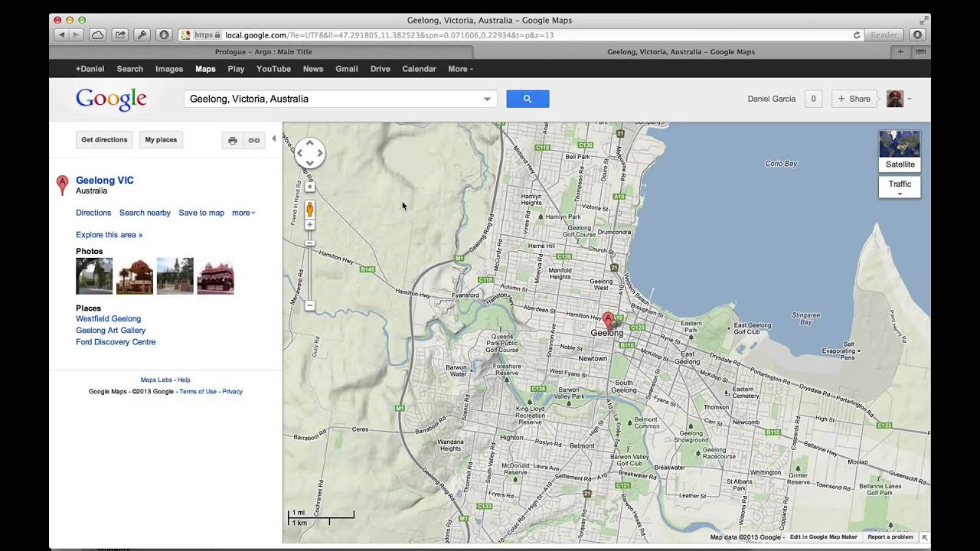Click the Directions link
This screenshot has width=980, height=551.
[x=93, y=213]
